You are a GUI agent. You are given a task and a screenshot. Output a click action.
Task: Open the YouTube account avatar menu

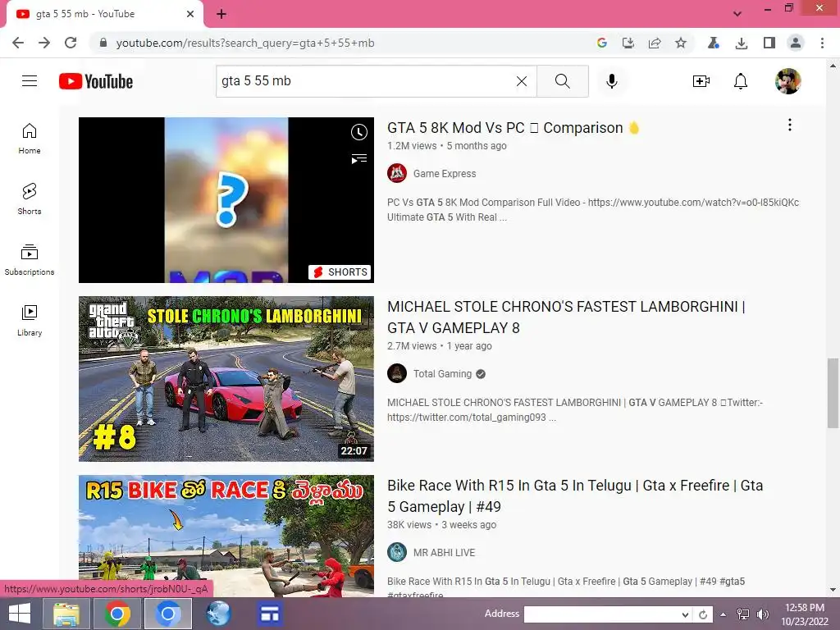click(788, 81)
